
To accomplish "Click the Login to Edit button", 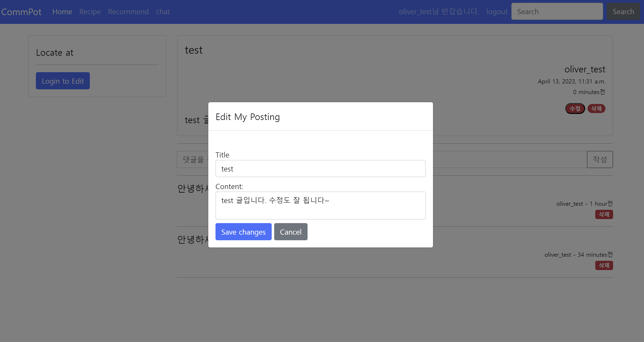I will [x=63, y=81].
